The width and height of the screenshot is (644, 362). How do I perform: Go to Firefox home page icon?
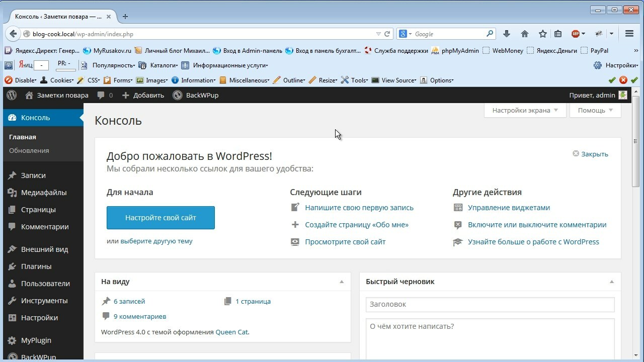point(525,34)
